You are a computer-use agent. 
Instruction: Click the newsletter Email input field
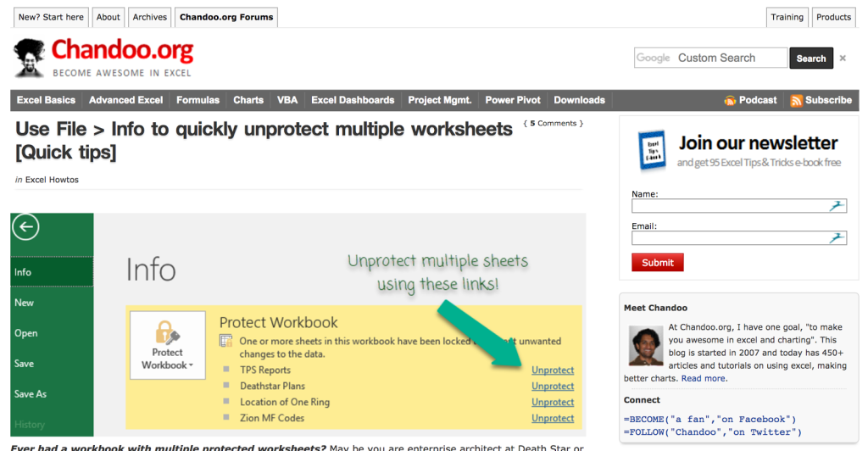point(739,238)
